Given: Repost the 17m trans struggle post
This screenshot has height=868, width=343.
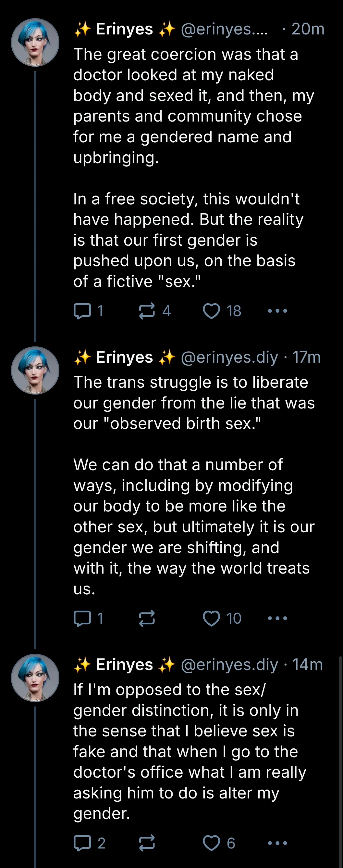Looking at the screenshot, I should click(x=147, y=618).
